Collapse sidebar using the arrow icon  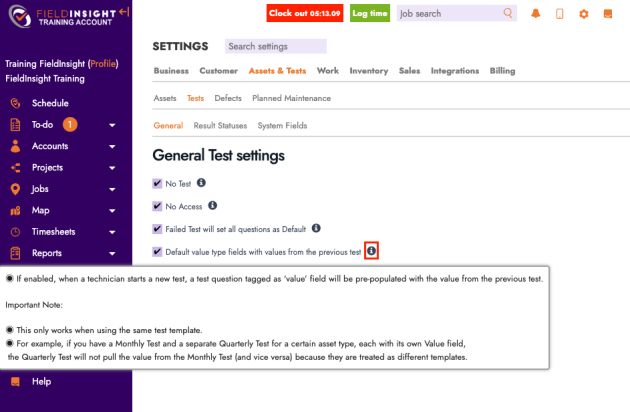click(124, 12)
